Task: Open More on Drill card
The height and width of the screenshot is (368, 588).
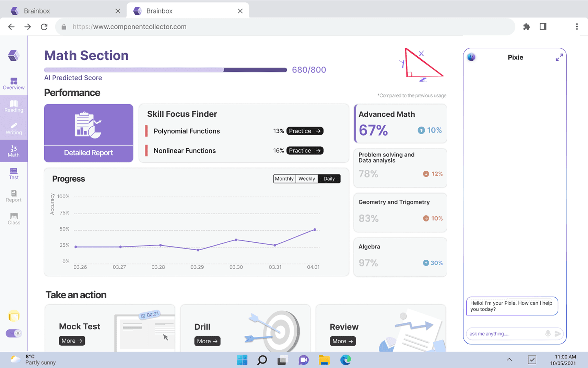Action: click(x=207, y=341)
